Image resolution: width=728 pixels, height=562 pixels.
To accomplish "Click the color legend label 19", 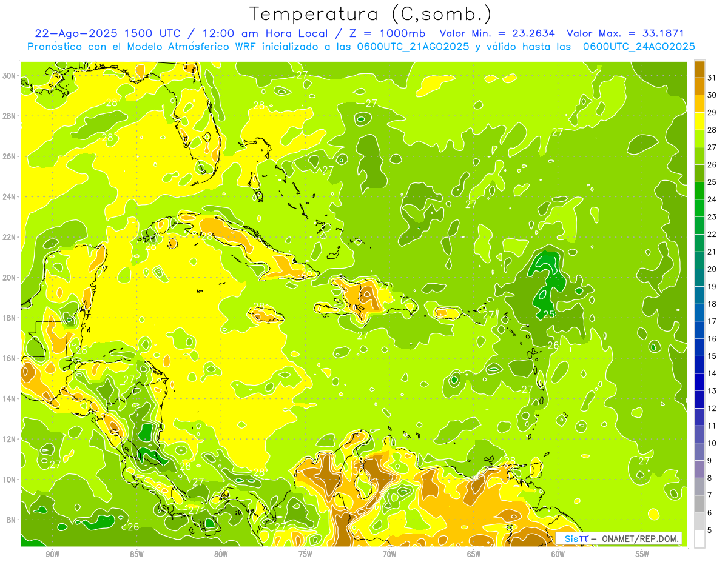I will click(x=712, y=286).
